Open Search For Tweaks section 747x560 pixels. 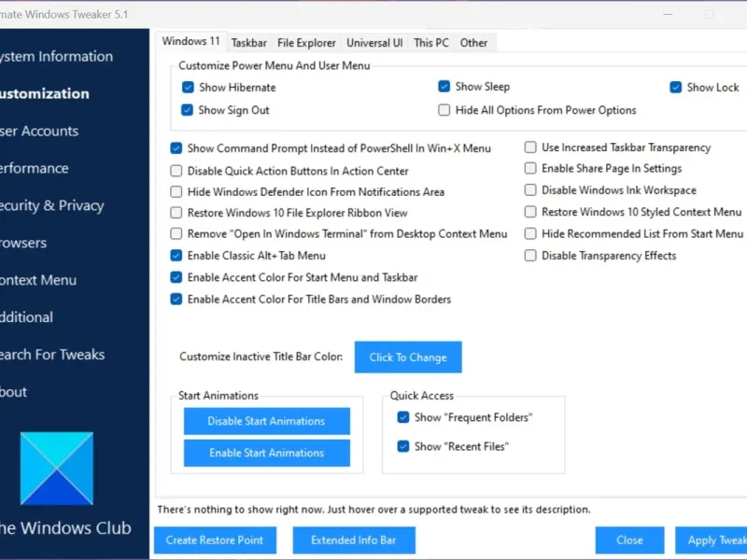[52, 355]
